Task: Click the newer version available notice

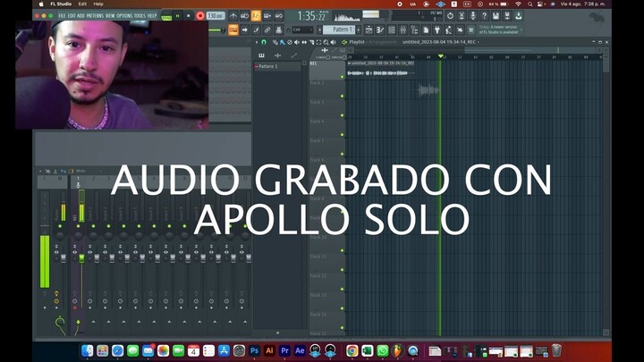Action: point(498,29)
